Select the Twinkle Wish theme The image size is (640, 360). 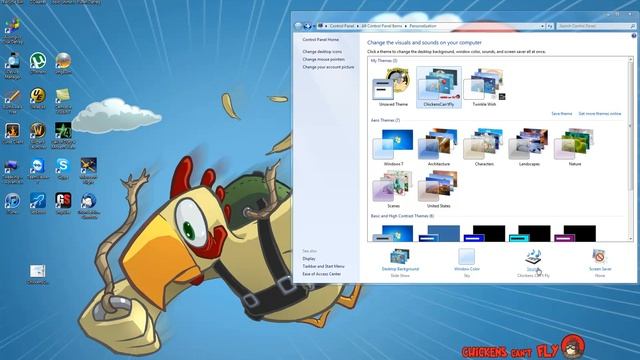(x=484, y=87)
